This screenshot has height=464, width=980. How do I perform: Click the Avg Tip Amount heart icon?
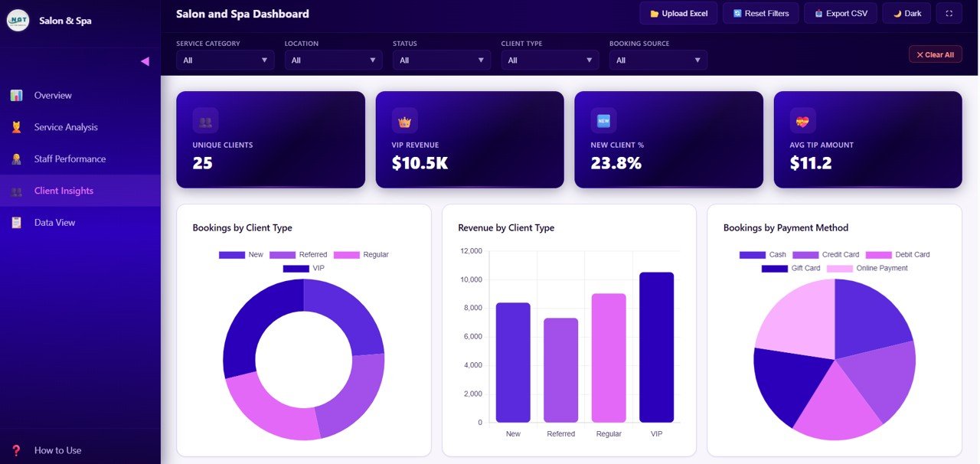[802, 120]
